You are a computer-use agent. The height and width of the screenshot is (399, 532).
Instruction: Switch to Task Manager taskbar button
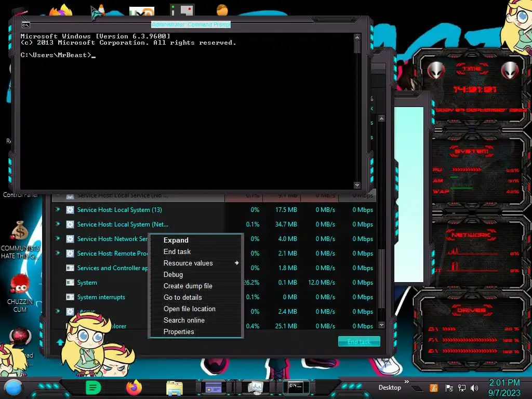255,388
